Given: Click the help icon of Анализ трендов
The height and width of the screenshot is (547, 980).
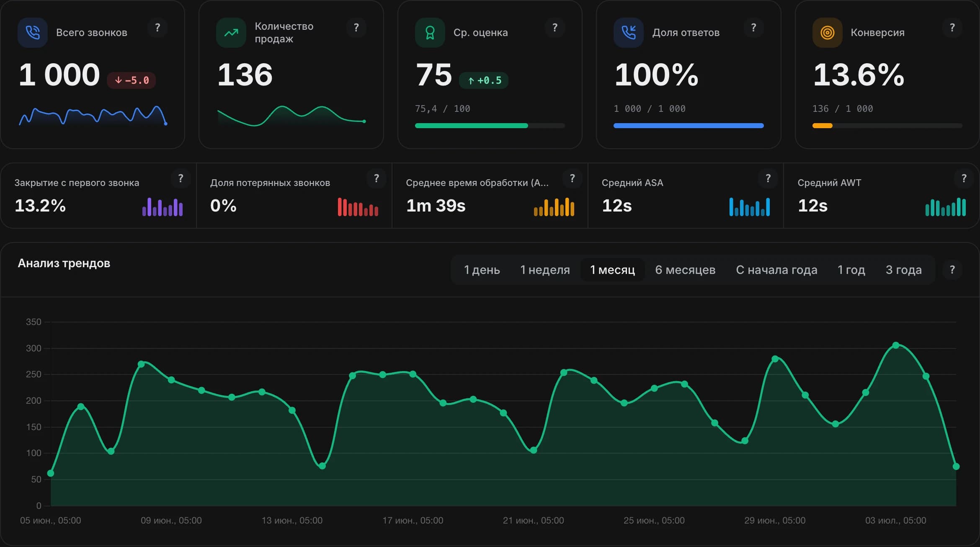Looking at the screenshot, I should [952, 270].
